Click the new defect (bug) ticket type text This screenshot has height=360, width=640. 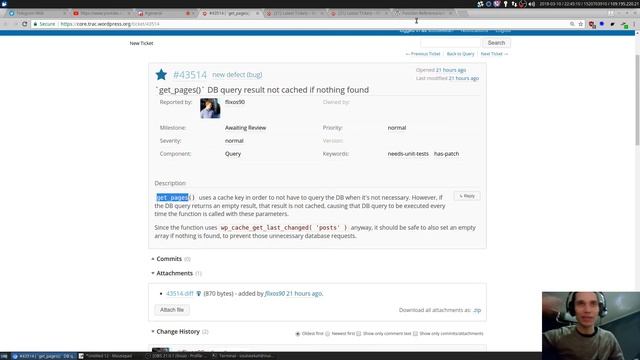237,75
